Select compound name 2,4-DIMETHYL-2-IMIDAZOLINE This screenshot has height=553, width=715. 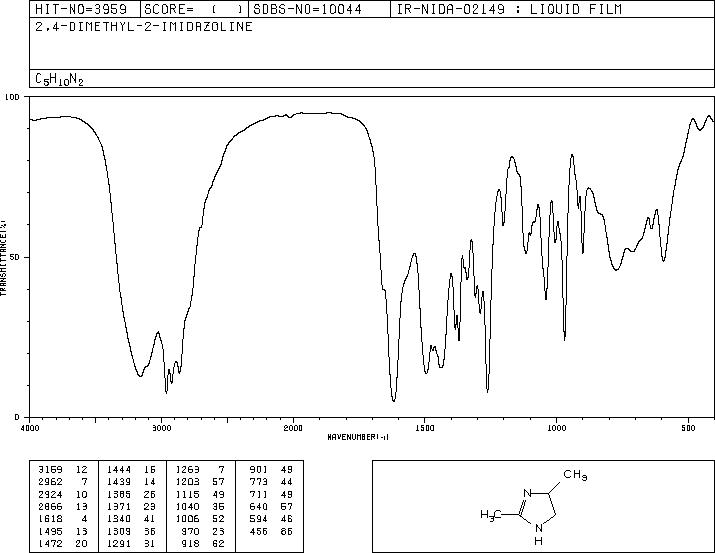[x=144, y=27]
